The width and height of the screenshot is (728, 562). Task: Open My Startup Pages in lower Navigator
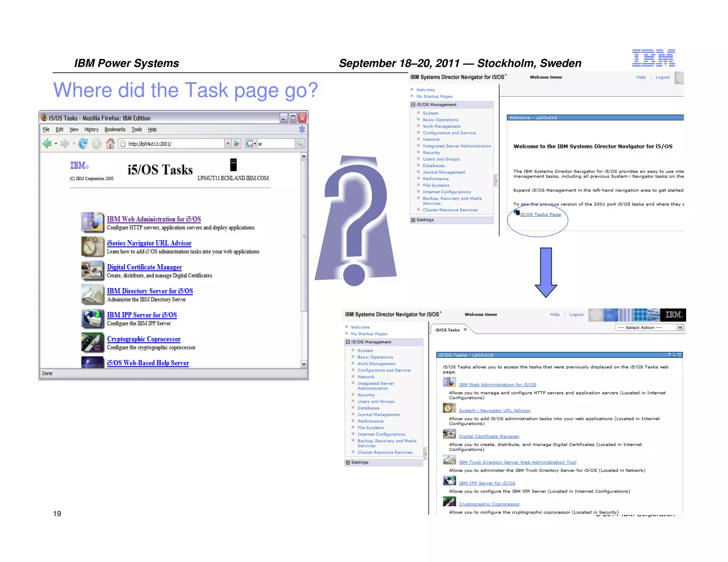[369, 334]
